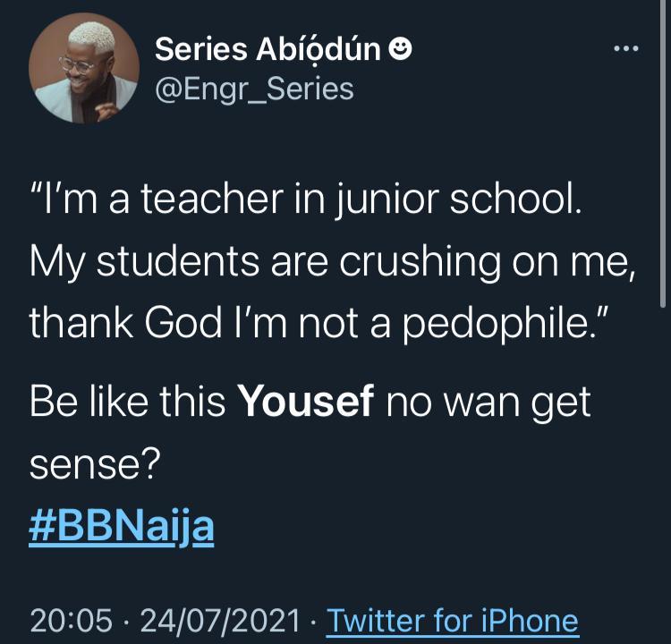Open the Series Abíọ́dún display name

[x=270, y=51]
